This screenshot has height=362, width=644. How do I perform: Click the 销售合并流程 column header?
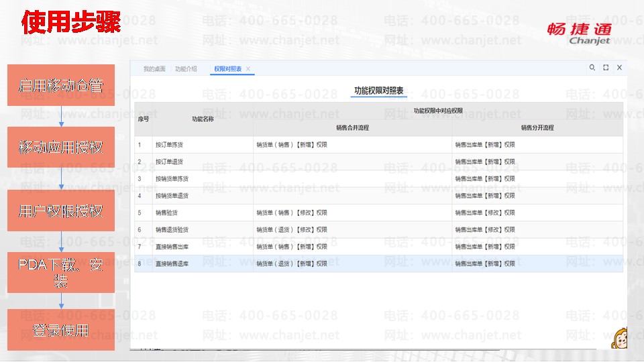(352, 127)
